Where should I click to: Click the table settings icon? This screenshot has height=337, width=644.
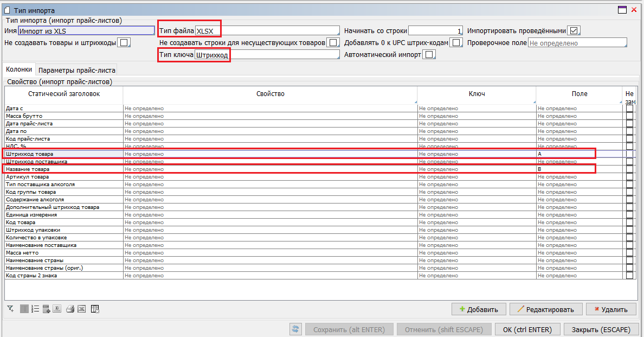point(95,309)
